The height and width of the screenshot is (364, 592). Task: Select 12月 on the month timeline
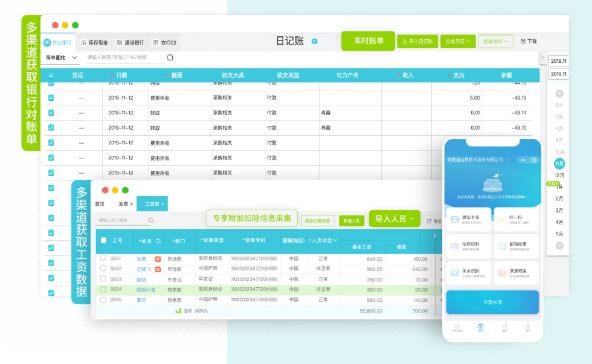pyautogui.click(x=559, y=175)
